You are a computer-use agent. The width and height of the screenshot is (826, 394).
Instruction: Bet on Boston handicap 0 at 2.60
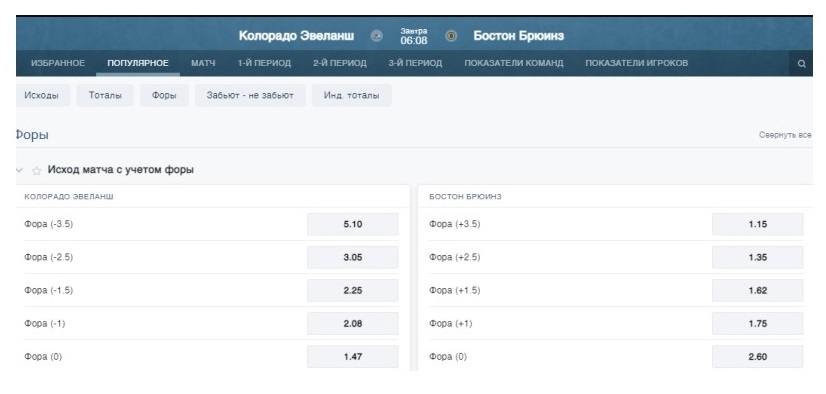[758, 357]
